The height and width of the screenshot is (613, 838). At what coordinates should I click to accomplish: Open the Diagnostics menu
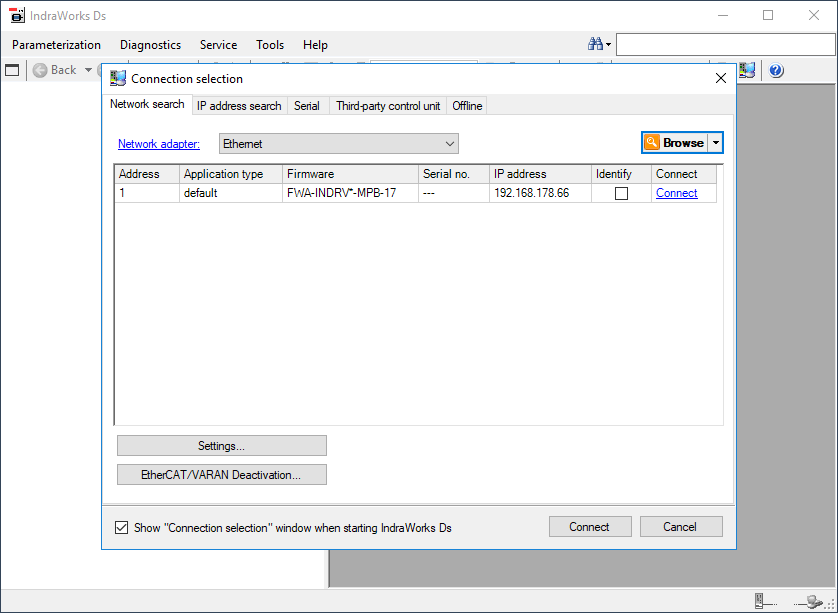(150, 45)
